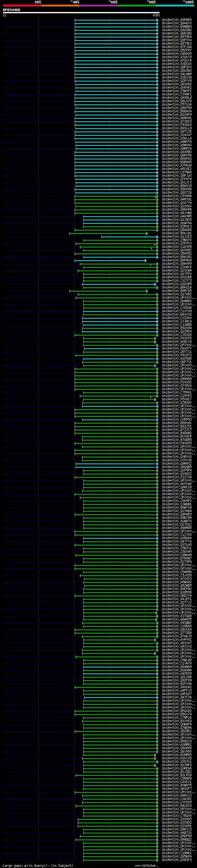
Task: Open hit UniRef100_Q6RIB6
Action: tap(176, 33)
